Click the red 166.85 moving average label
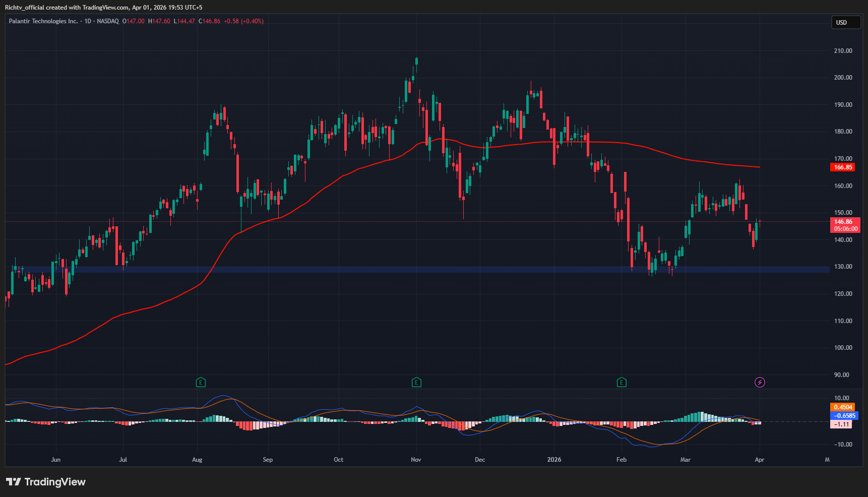Screen dimensions: 868x497 tap(843, 167)
